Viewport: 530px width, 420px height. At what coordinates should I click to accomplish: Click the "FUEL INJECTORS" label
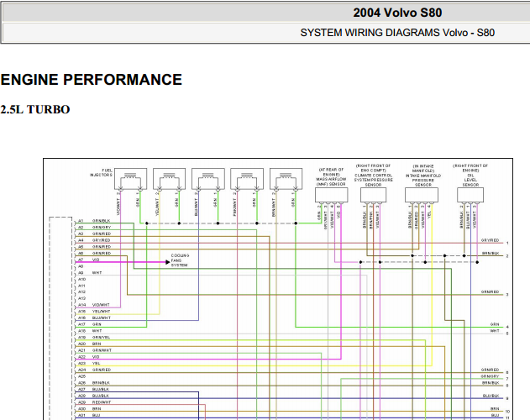point(102,172)
